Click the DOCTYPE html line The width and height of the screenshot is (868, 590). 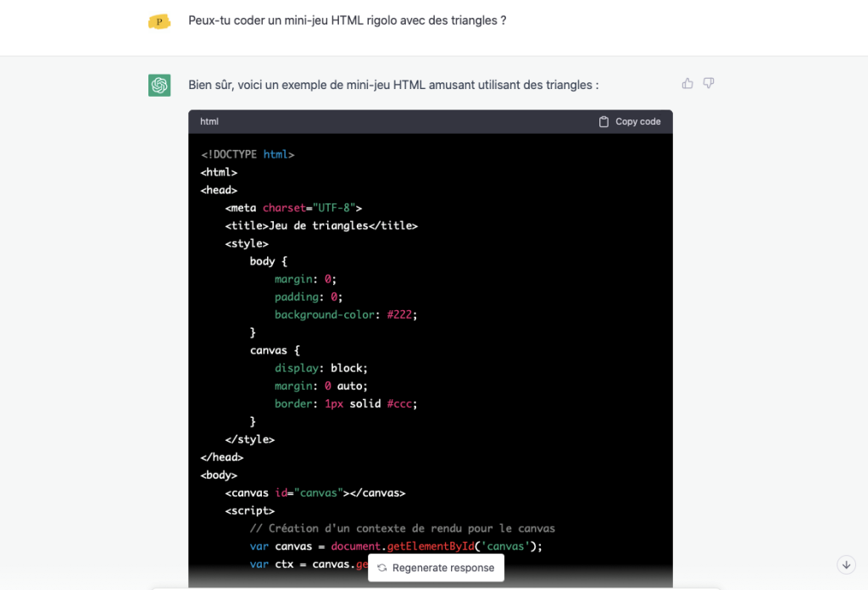click(248, 154)
